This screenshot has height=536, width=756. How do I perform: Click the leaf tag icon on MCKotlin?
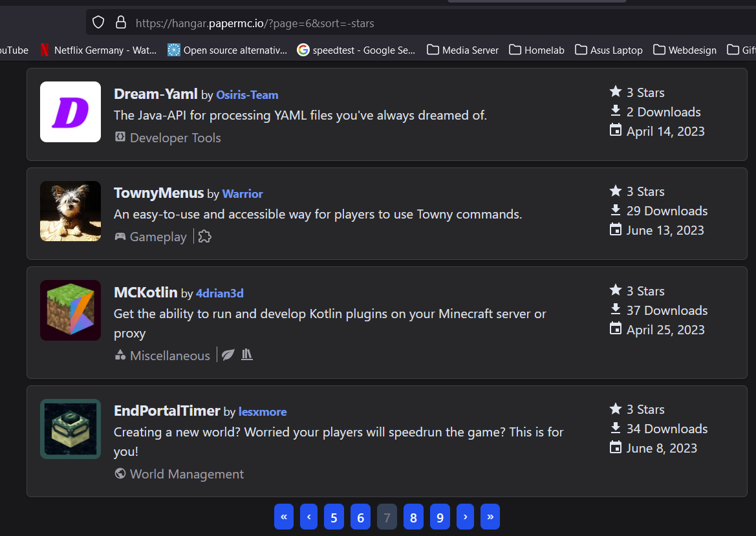pyautogui.click(x=228, y=354)
